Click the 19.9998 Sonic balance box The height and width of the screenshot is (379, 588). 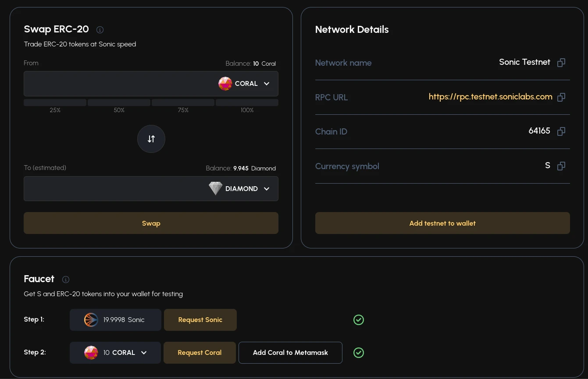115,320
